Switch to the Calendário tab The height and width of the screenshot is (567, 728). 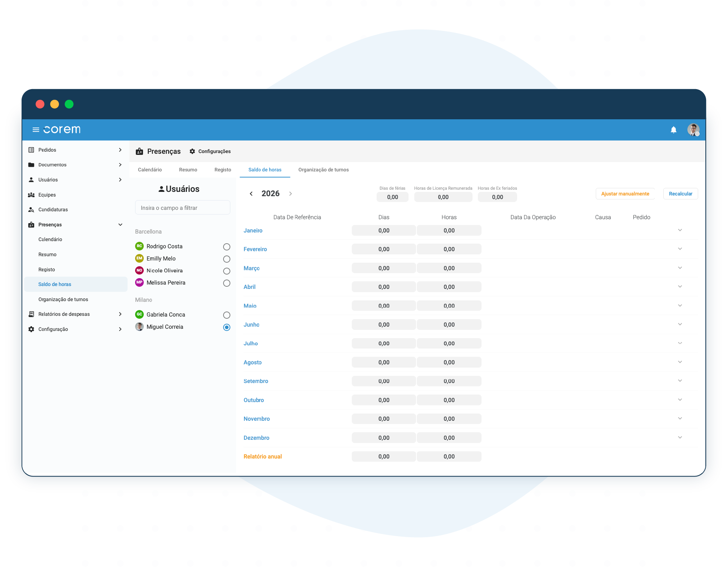tap(150, 170)
